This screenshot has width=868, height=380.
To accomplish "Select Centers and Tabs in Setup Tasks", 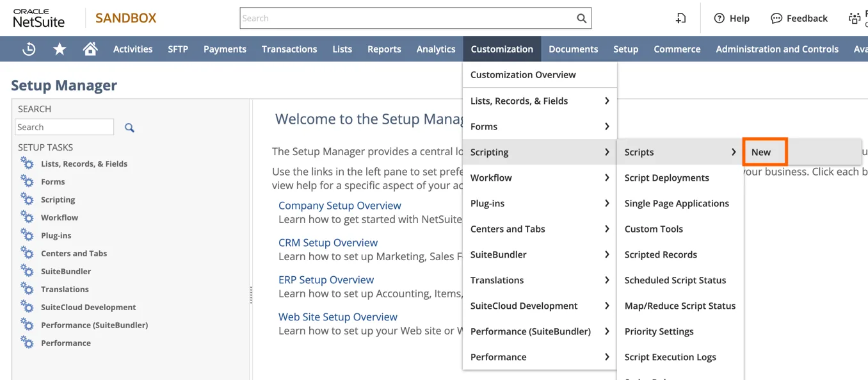I will click(x=74, y=253).
